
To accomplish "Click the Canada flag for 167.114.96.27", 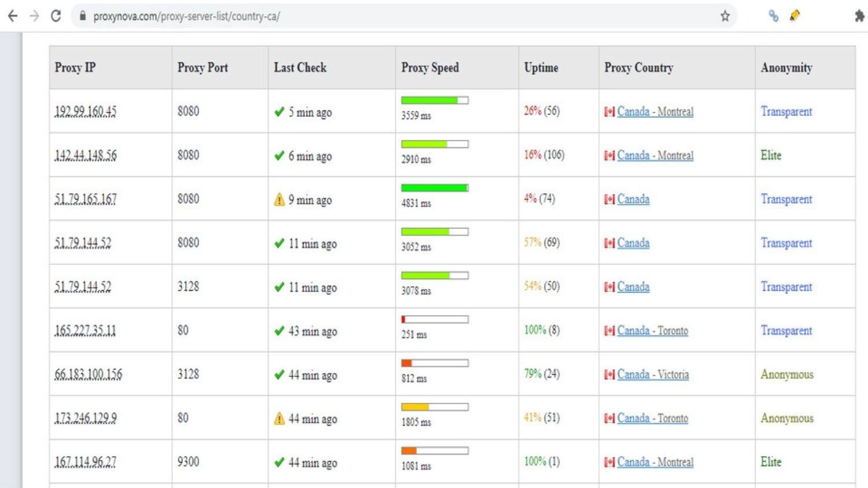I will click(609, 463).
